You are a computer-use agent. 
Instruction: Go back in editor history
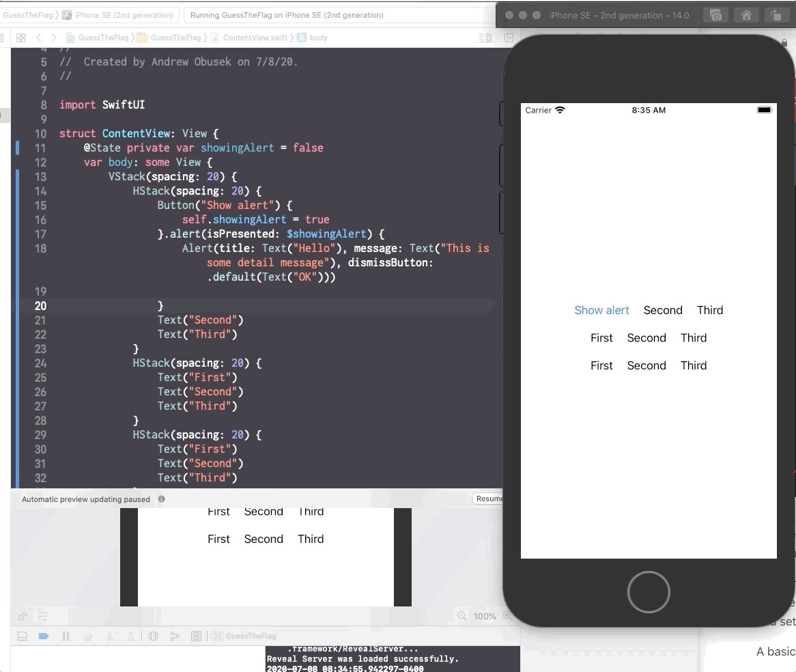coord(39,38)
